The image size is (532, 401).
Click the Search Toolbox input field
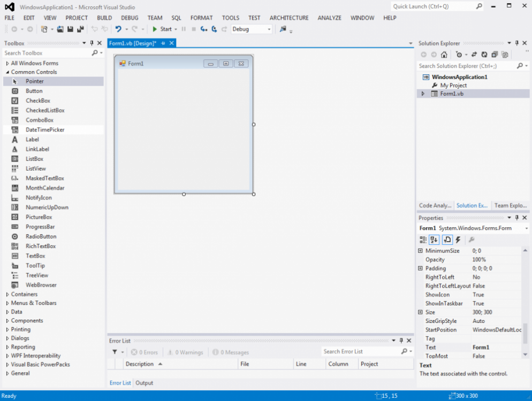47,53
